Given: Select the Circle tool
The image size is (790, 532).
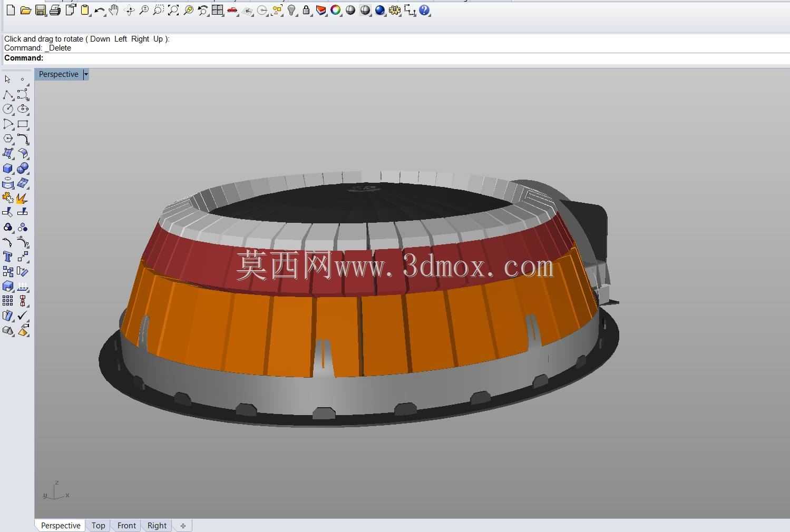Looking at the screenshot, I should point(8,109).
